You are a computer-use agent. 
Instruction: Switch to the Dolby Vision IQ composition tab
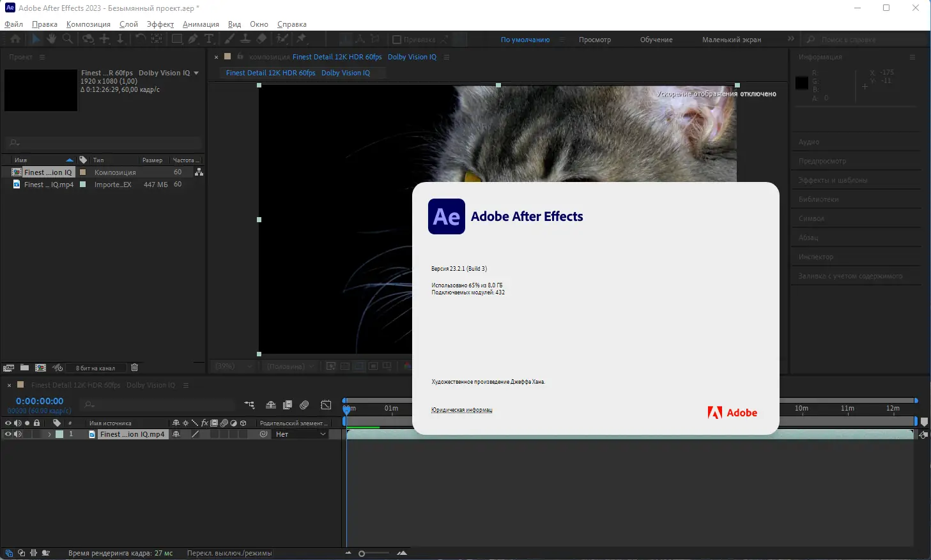tap(345, 73)
